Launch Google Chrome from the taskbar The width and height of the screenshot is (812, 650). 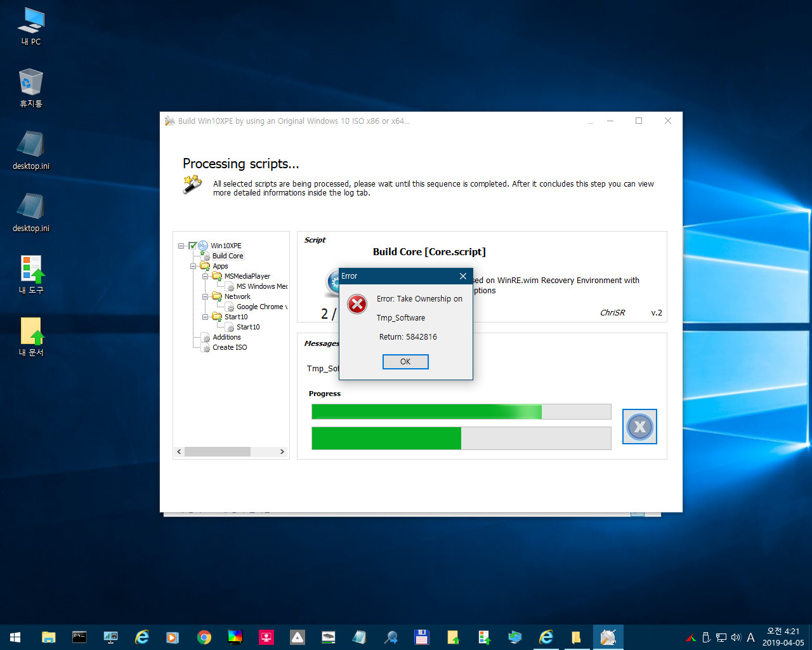[204, 637]
